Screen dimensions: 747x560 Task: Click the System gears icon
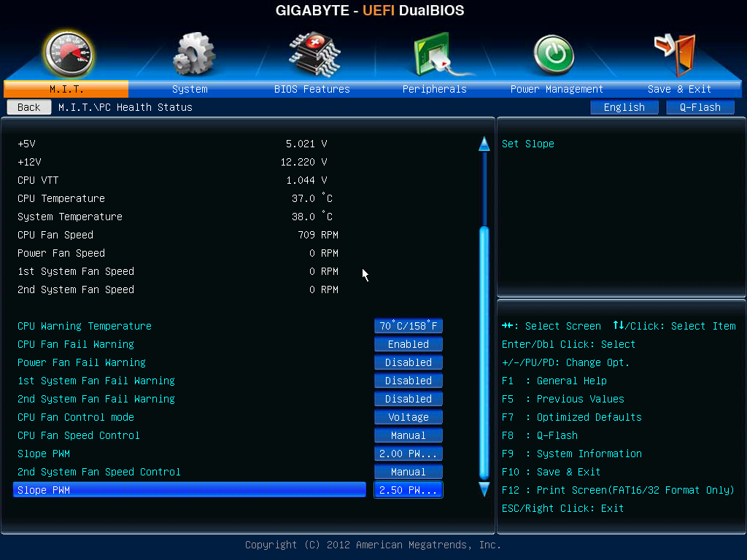[x=193, y=54]
